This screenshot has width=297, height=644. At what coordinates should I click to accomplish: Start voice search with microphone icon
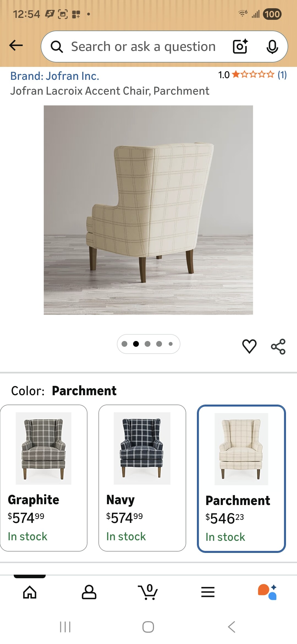point(272,47)
